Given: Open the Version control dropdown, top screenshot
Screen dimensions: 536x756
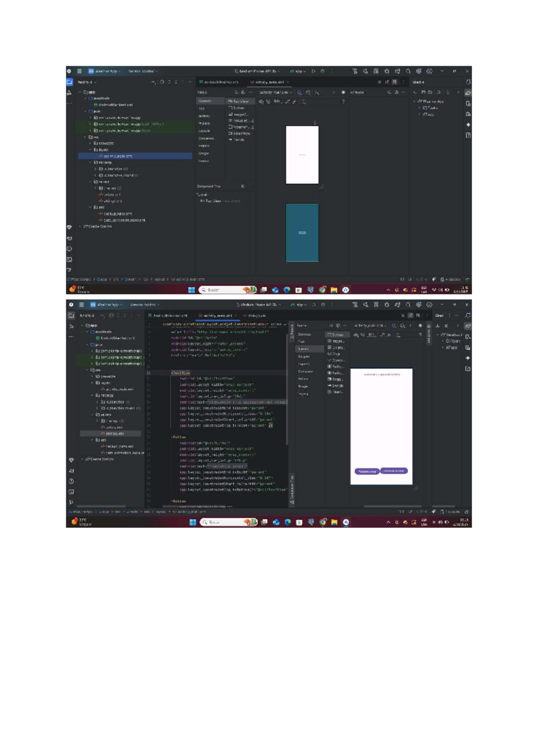Looking at the screenshot, I should (143, 71).
